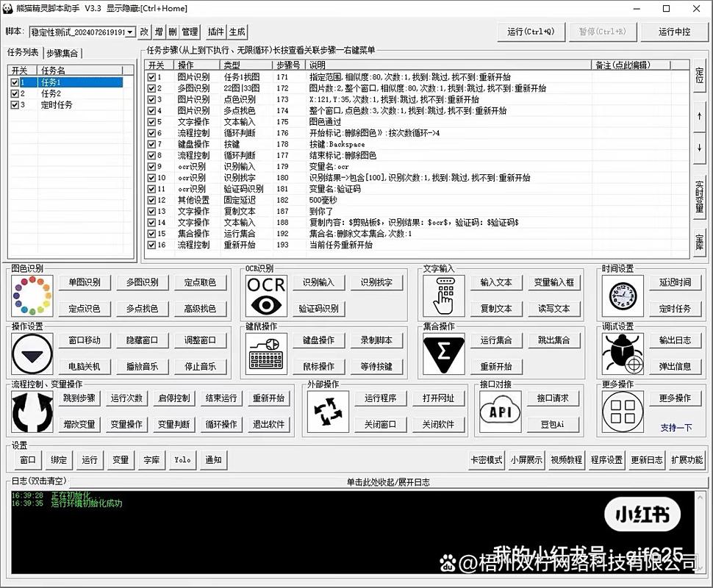Click the 更多操作 button
The width and height of the screenshot is (713, 588).
(675, 398)
